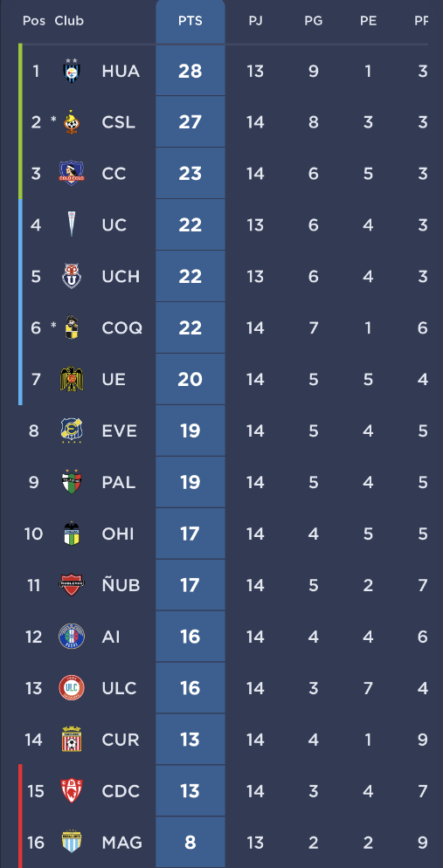Open the CUR team name link
The height and width of the screenshot is (868, 443).
click(121, 739)
